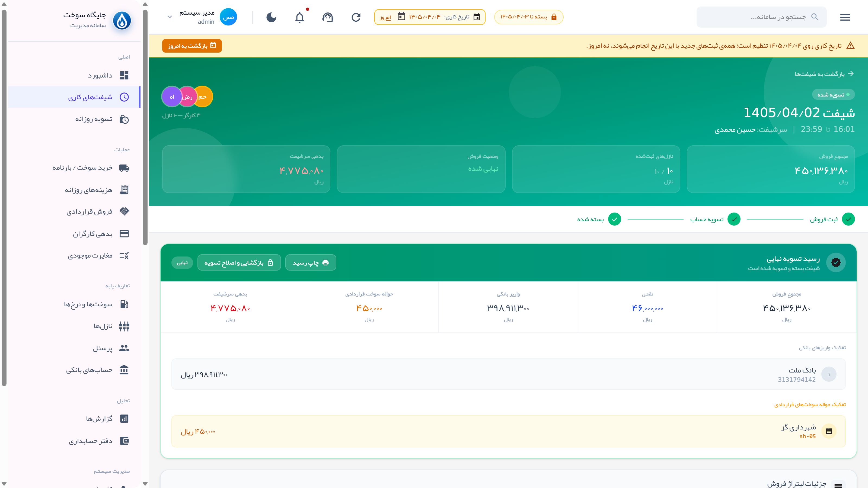The image size is (868, 488).
Task: Select شیفت‌های کاری sidebar item
Action: [74, 97]
